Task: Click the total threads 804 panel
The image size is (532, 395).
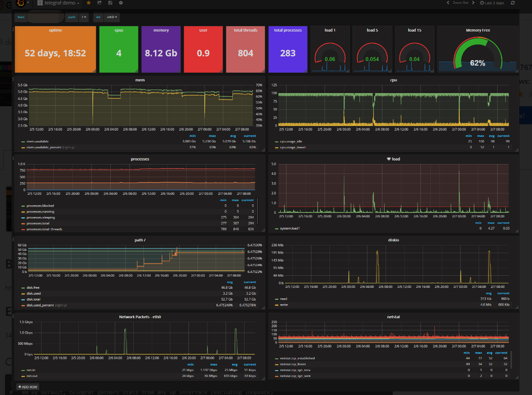Action: coord(245,49)
